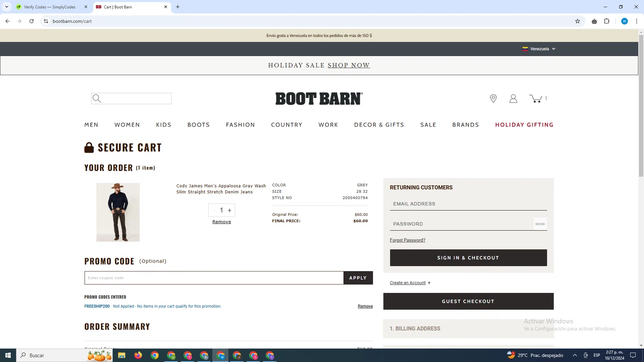Focus the PASSWORD field
Screen dimensions: 644x362
(x=462, y=224)
